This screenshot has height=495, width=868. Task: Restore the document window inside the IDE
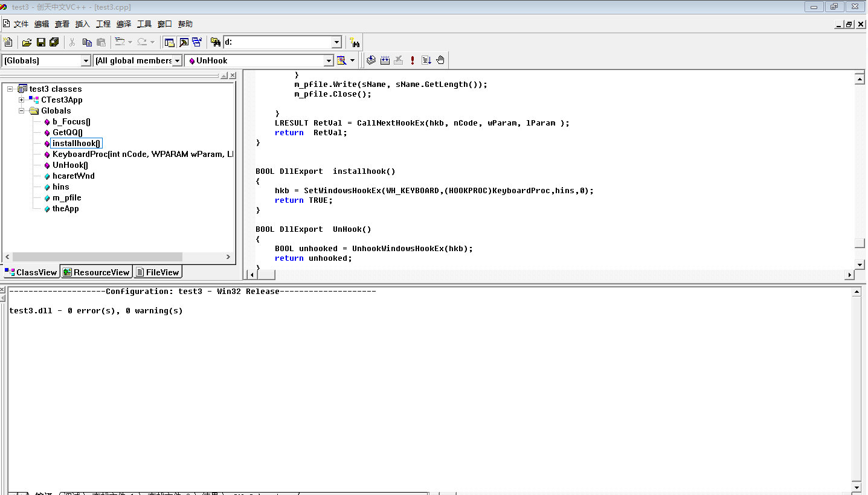point(849,24)
